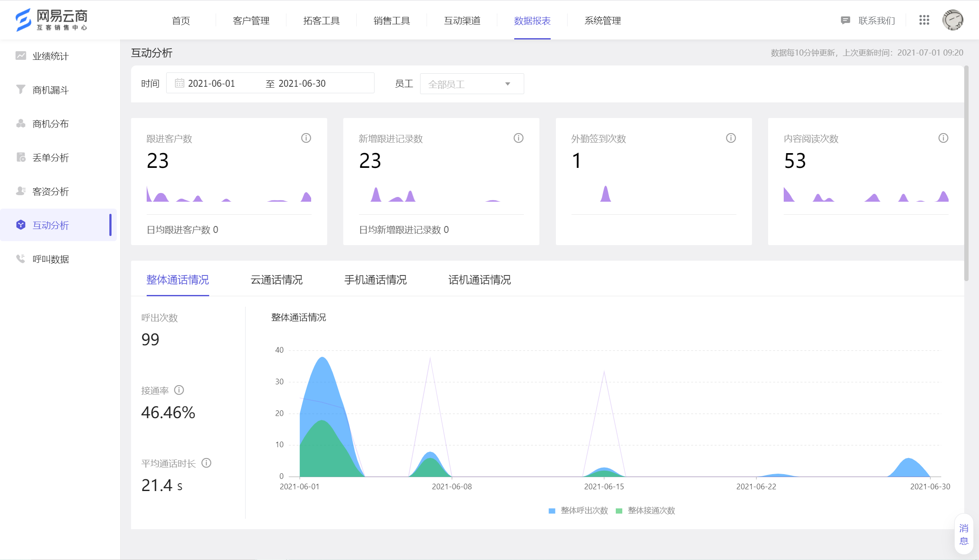Select 客资分析 sidebar label
Viewport: 979px width, 560px height.
[x=51, y=191]
